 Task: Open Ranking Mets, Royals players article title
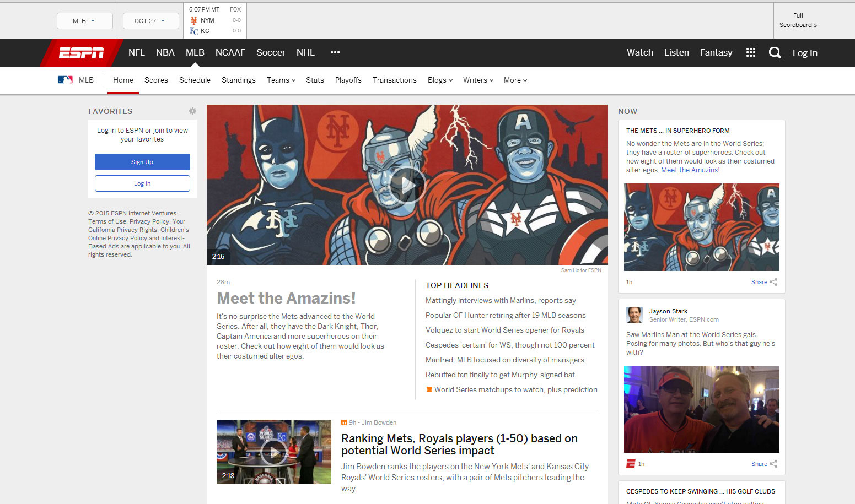point(459,445)
